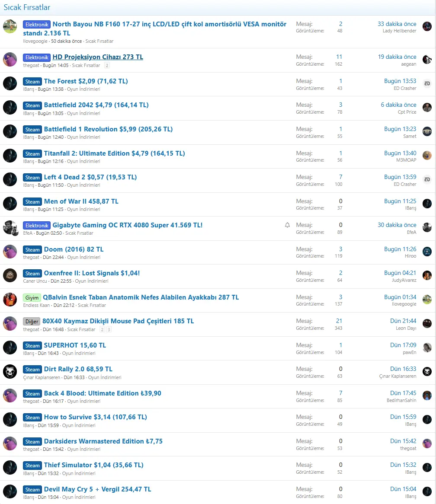
Task: Open Battlefield 1 Revolution $5,99 thread
Action: tap(109, 129)
